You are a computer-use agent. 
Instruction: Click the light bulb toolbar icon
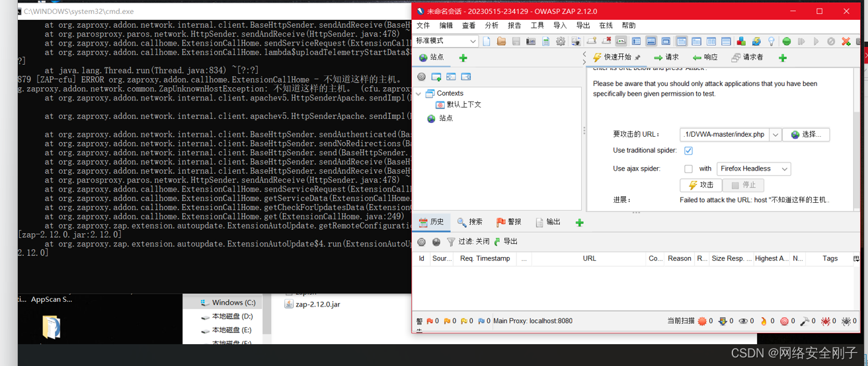[x=771, y=41]
